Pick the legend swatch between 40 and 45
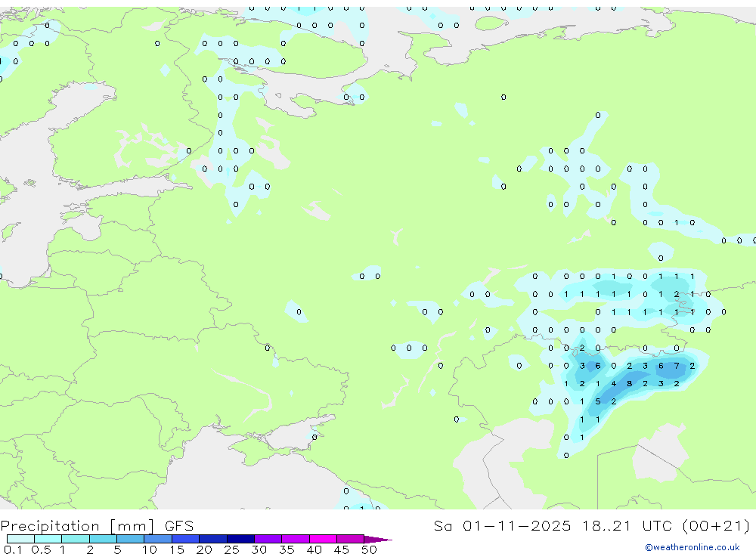The width and height of the screenshot is (756, 554). coord(323,539)
